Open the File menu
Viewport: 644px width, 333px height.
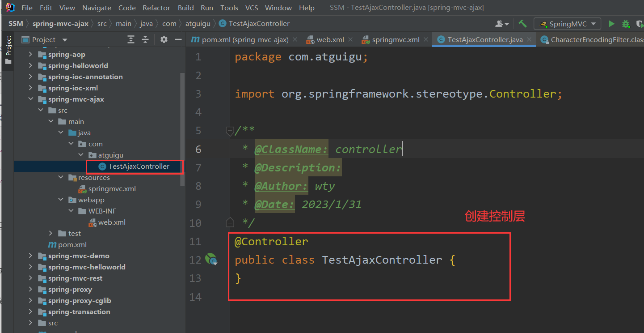tap(27, 8)
